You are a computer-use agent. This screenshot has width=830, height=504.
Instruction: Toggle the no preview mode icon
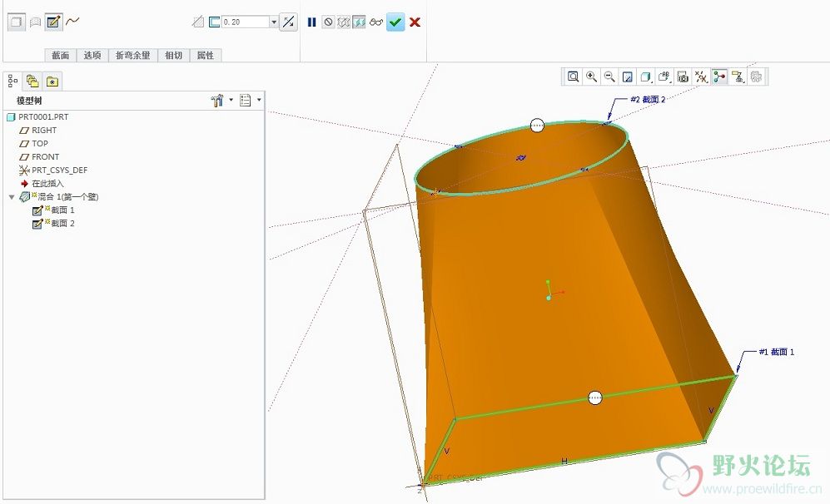pyautogui.click(x=328, y=22)
